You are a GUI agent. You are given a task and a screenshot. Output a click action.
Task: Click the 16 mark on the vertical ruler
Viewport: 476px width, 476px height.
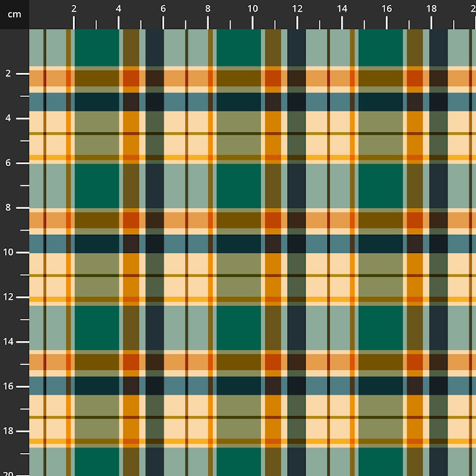[x=9, y=387]
